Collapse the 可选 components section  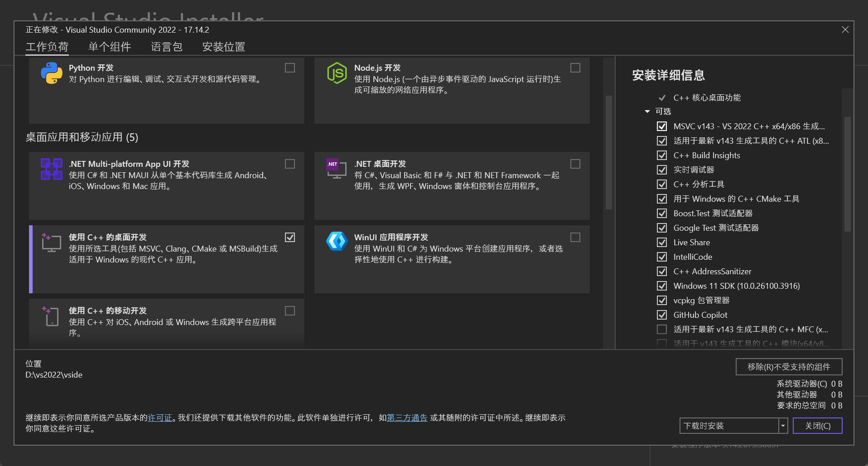647,112
